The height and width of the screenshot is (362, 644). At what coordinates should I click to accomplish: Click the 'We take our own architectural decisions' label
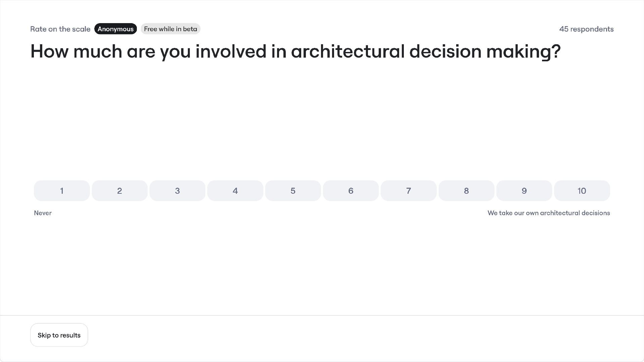click(548, 213)
